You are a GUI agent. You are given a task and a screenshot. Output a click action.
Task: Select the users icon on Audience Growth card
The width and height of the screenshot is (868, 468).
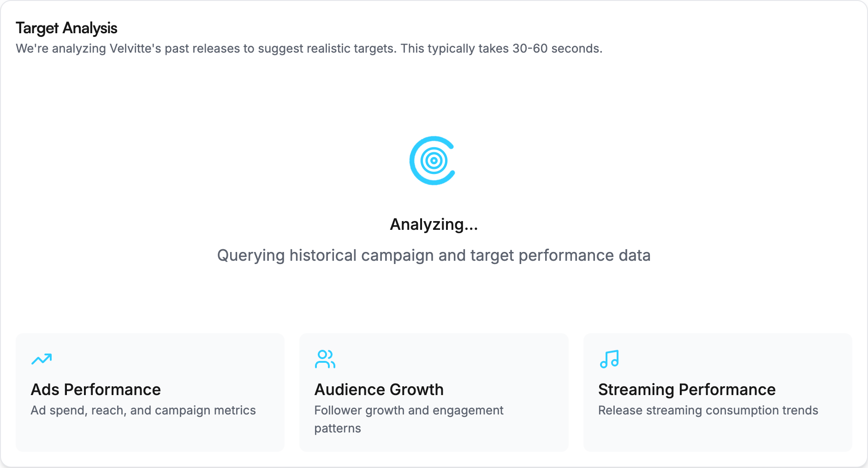325,359
